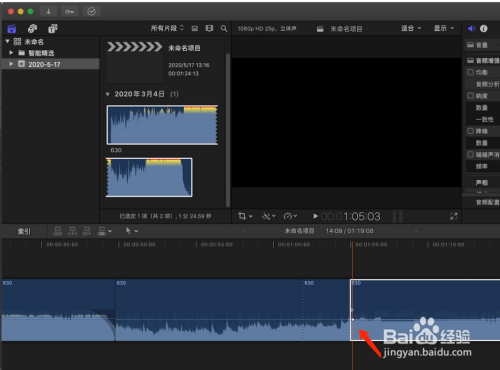The height and width of the screenshot is (370, 500).
Task: Open the keyword editor key icon
Action: tap(69, 11)
